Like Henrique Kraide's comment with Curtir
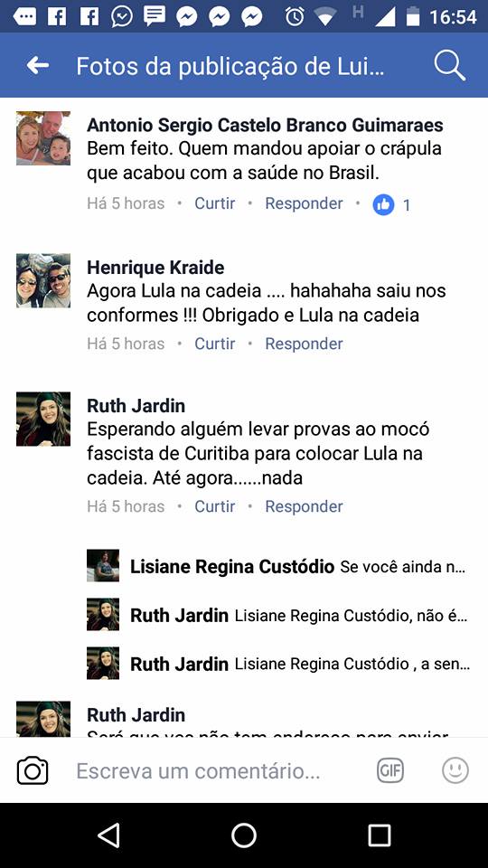The height and width of the screenshot is (868, 488). 215,344
